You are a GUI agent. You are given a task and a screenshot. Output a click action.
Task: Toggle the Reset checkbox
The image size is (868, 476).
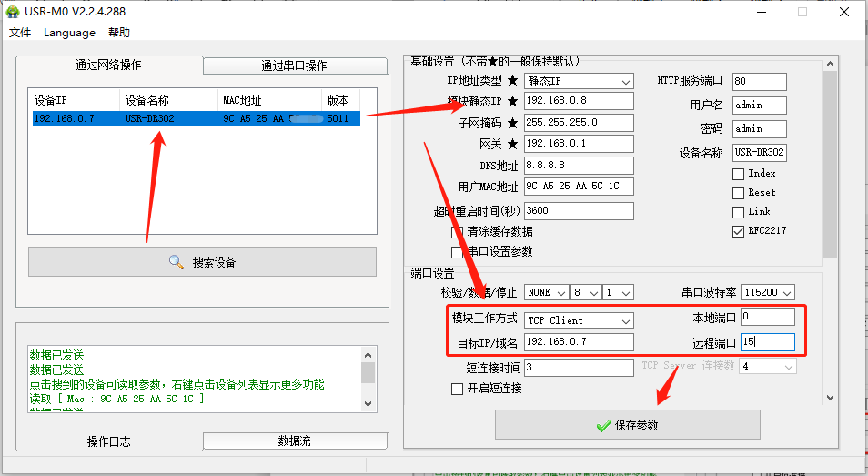(x=738, y=193)
